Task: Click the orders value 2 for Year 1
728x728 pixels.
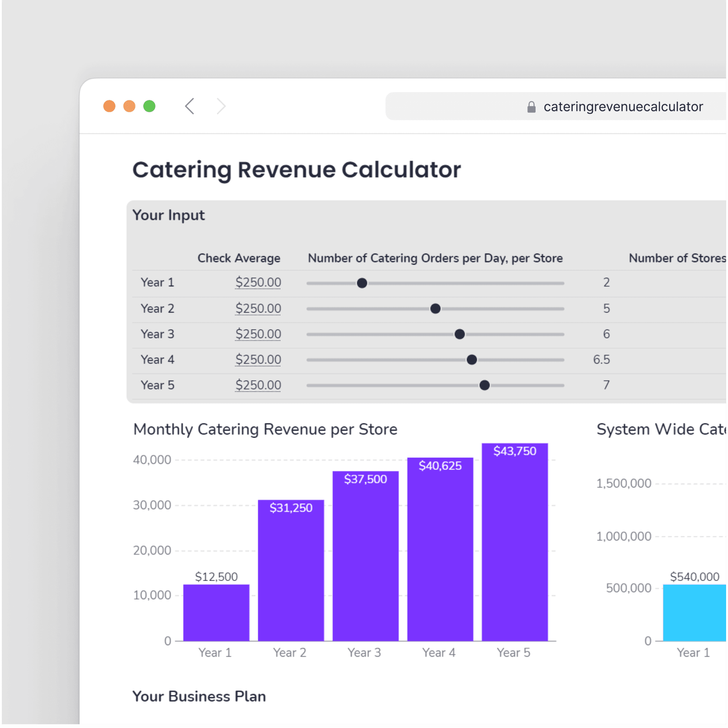Action: point(607,283)
